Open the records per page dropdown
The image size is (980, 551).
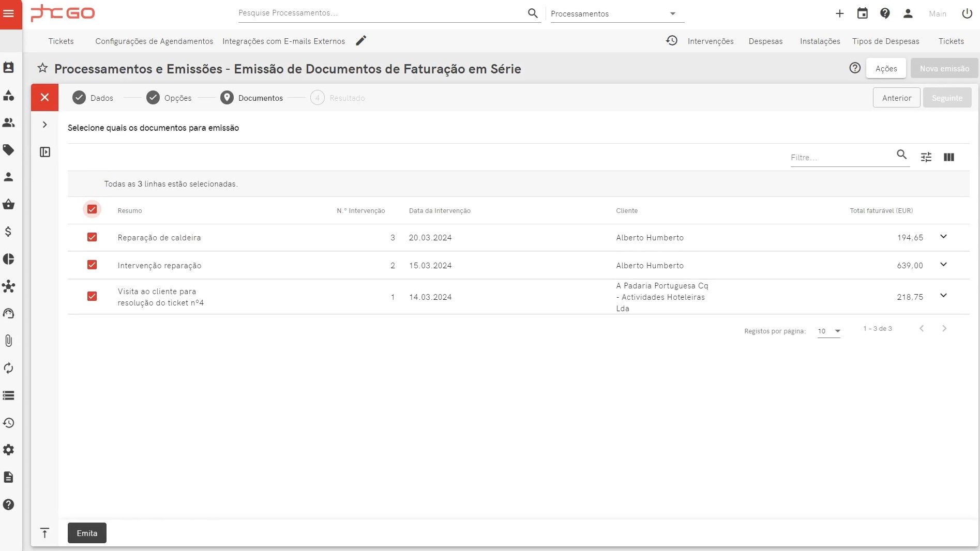[x=829, y=331]
